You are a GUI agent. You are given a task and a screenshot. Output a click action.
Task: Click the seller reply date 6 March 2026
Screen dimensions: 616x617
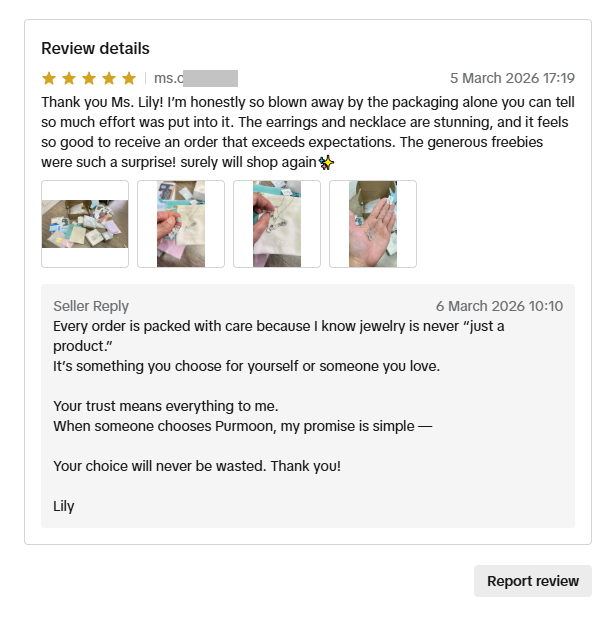click(499, 306)
